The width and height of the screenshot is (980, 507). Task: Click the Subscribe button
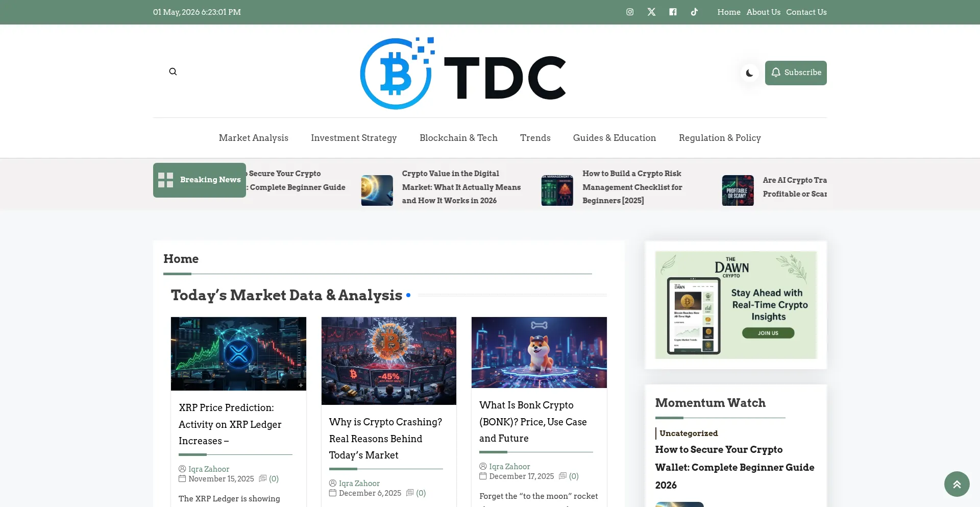pos(796,73)
